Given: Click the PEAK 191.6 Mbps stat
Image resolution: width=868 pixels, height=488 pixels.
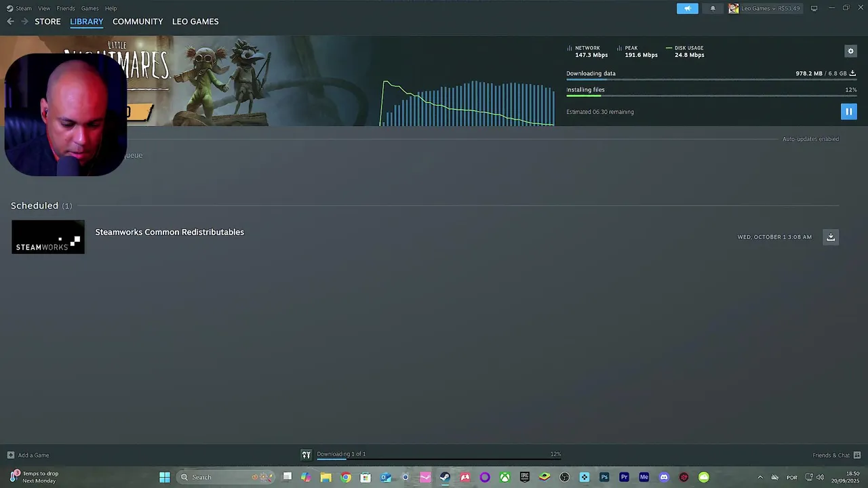Looking at the screenshot, I should pyautogui.click(x=637, y=52).
